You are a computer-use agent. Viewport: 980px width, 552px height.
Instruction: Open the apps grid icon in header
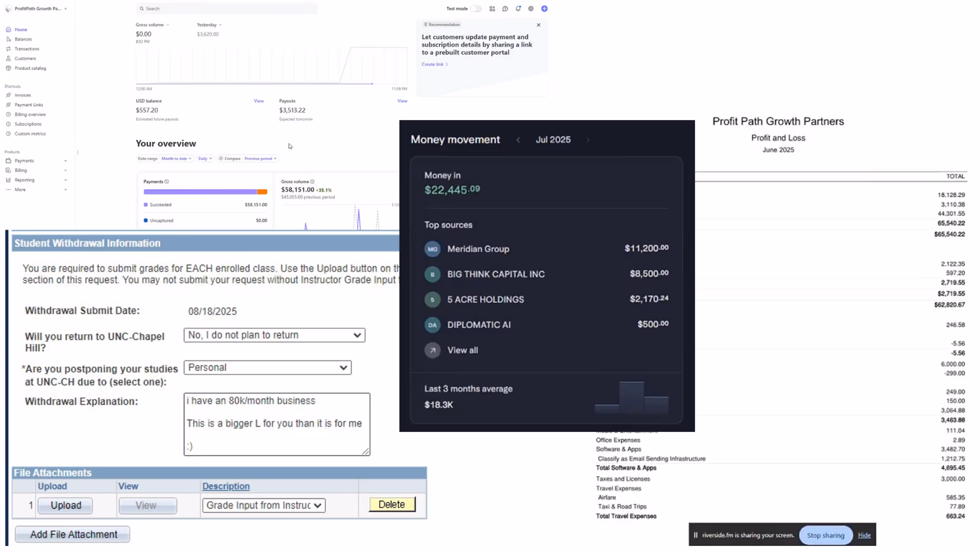(492, 9)
